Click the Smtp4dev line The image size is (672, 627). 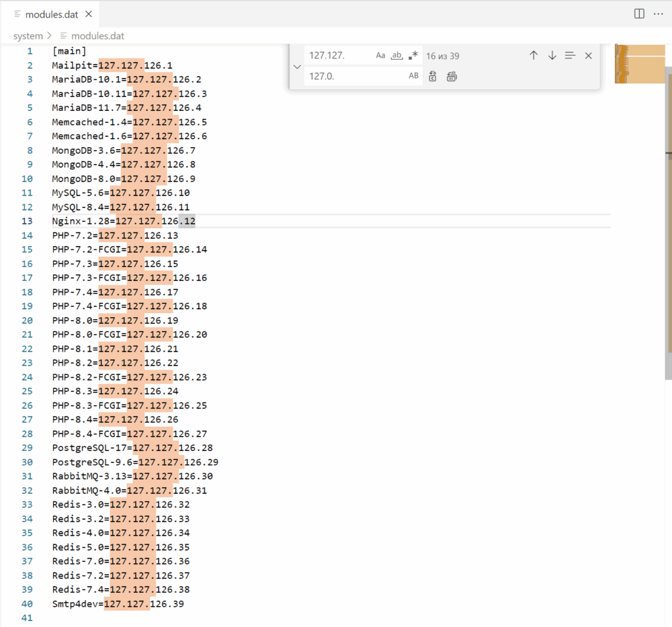tap(118, 603)
